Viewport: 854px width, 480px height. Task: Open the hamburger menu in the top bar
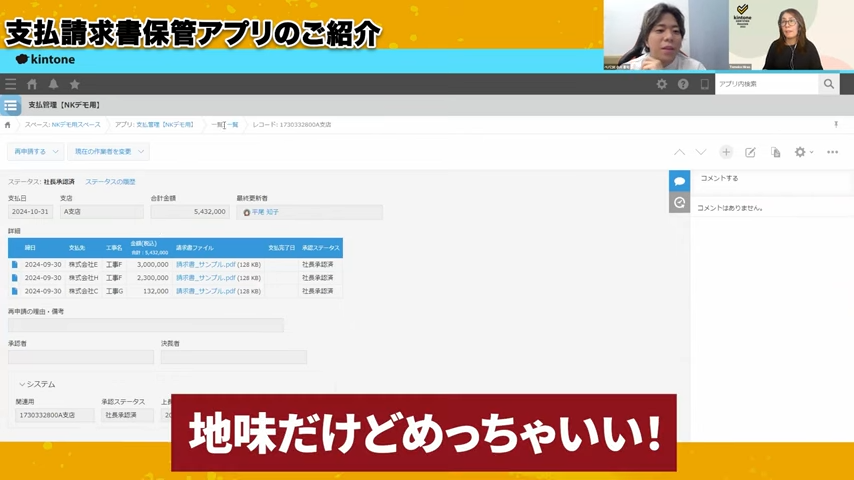[10, 84]
